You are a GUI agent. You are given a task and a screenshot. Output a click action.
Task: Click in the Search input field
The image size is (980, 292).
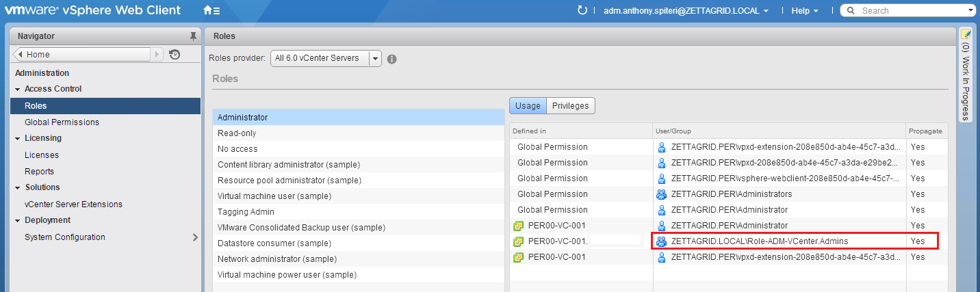(x=910, y=11)
